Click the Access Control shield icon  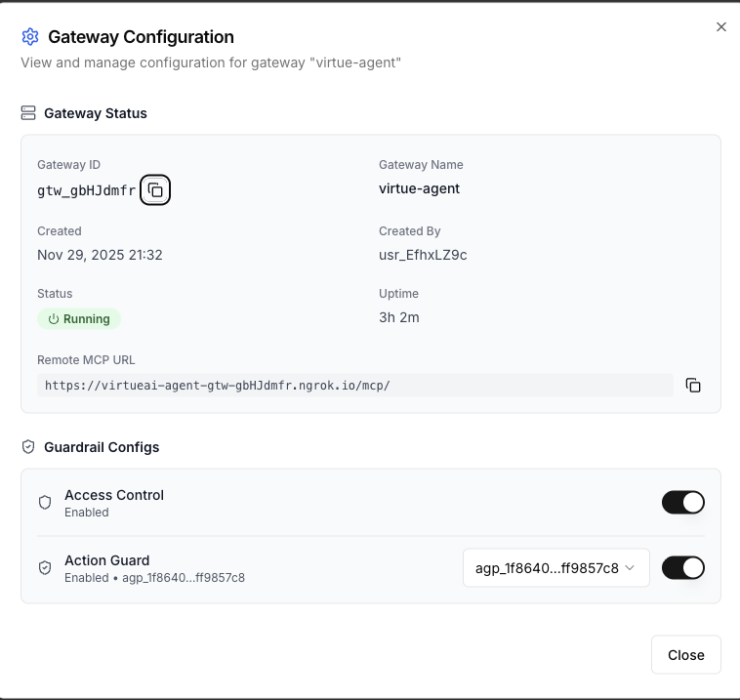click(45, 502)
